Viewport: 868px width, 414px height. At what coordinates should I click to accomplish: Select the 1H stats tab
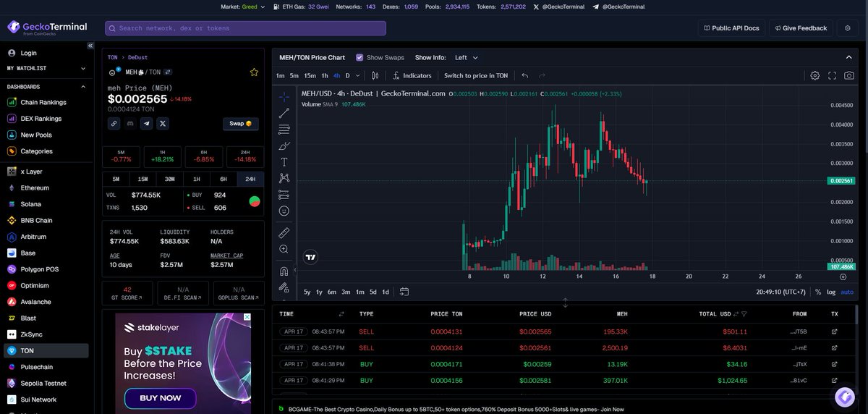[x=197, y=179]
